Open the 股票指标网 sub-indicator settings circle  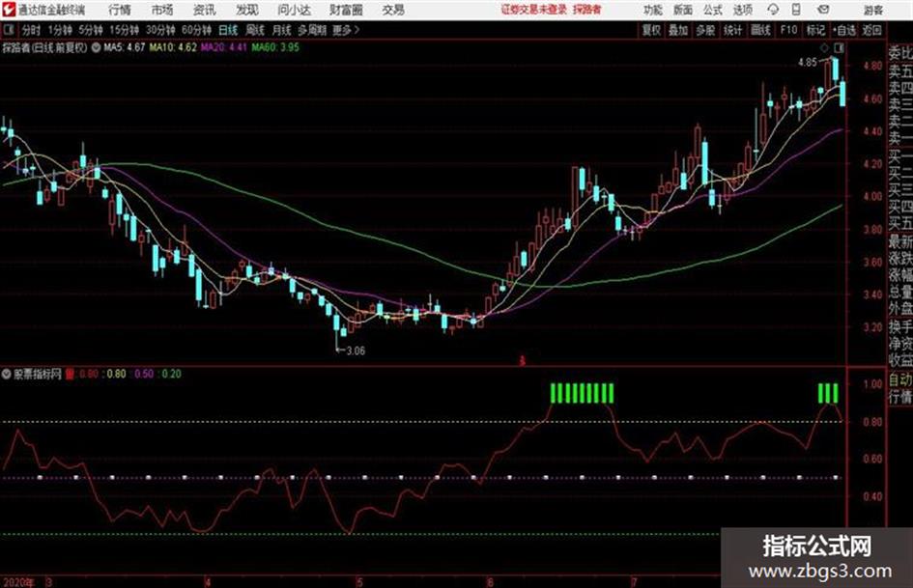7,374
